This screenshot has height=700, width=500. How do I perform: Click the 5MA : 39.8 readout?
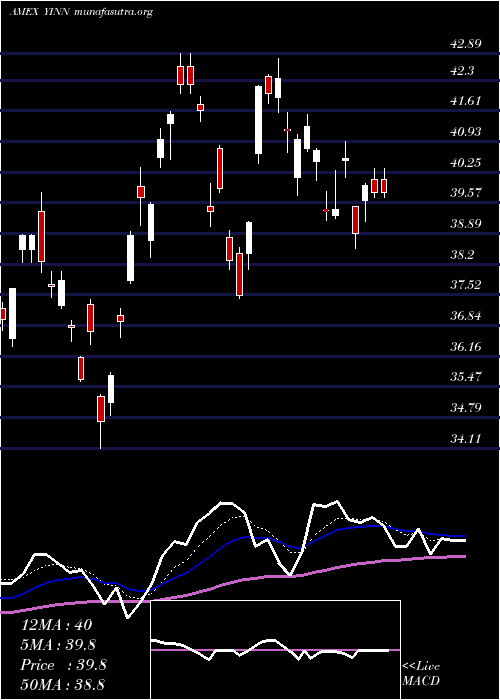(58, 645)
